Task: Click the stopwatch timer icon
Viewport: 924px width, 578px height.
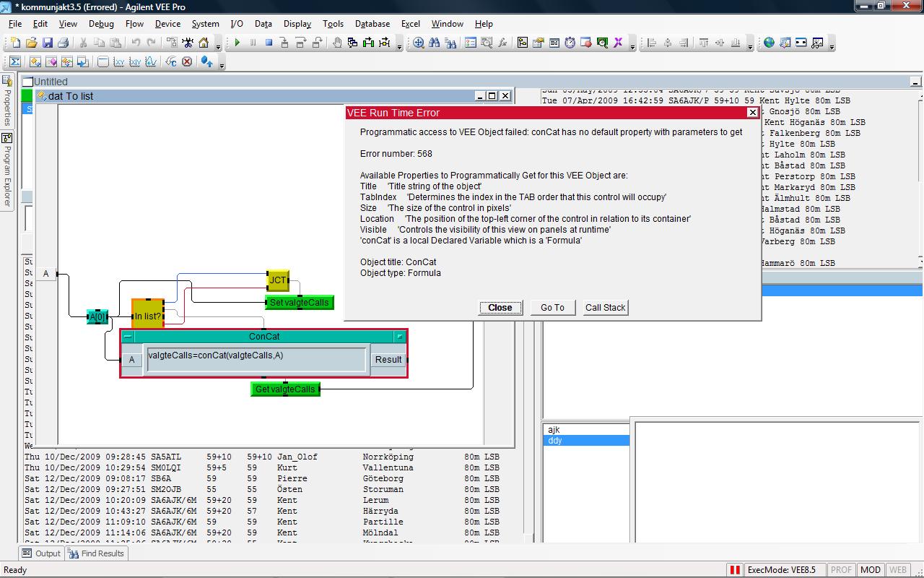Action: click(570, 43)
